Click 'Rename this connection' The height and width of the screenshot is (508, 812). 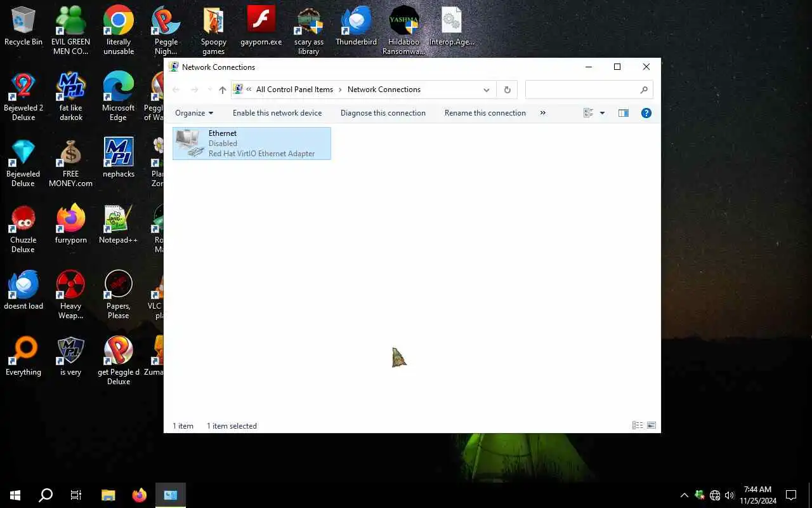(485, 113)
